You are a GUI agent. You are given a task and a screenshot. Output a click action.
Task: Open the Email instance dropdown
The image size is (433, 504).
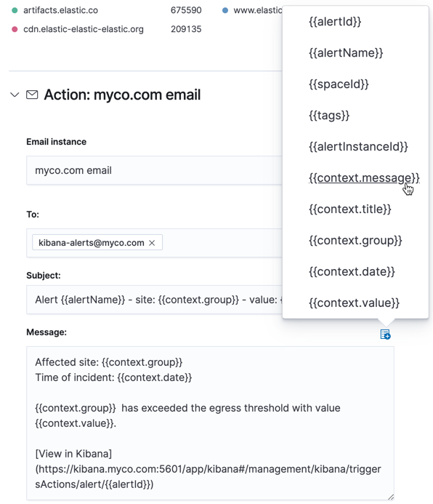click(154, 170)
